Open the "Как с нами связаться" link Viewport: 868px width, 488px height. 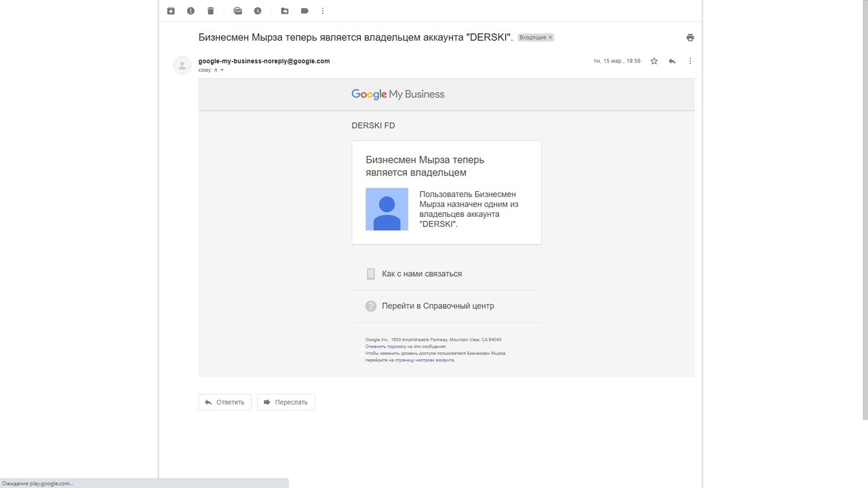pyautogui.click(x=421, y=274)
